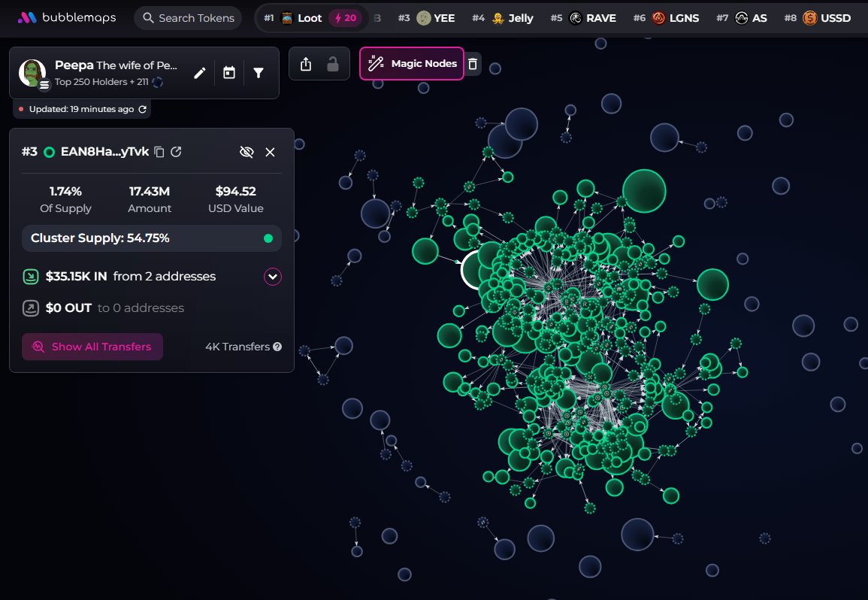This screenshot has width=868, height=600.
Task: Delete magic nodes with trash icon
Action: 473,64
